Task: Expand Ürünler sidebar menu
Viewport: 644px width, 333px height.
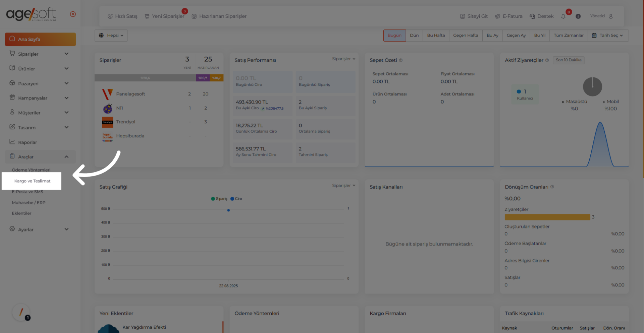Action: point(40,69)
